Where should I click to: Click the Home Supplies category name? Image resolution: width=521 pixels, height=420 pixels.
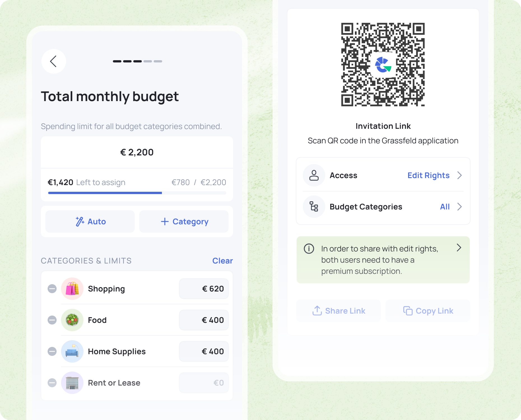click(117, 351)
